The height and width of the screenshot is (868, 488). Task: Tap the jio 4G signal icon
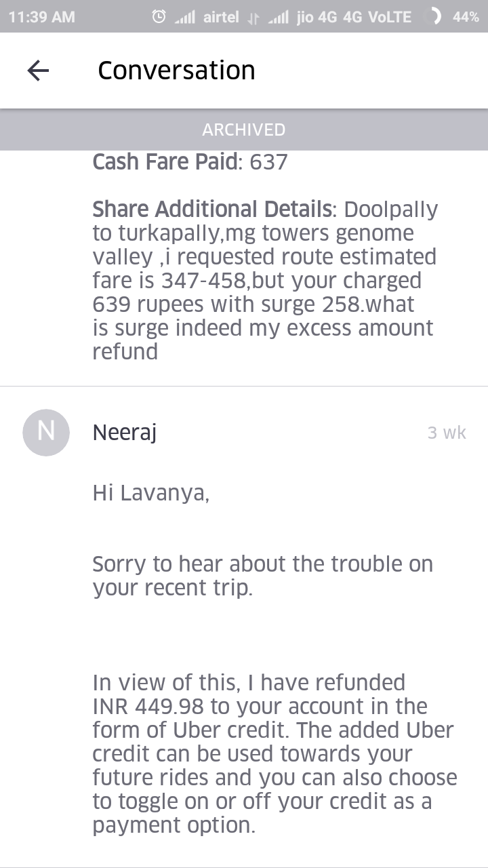click(x=279, y=17)
